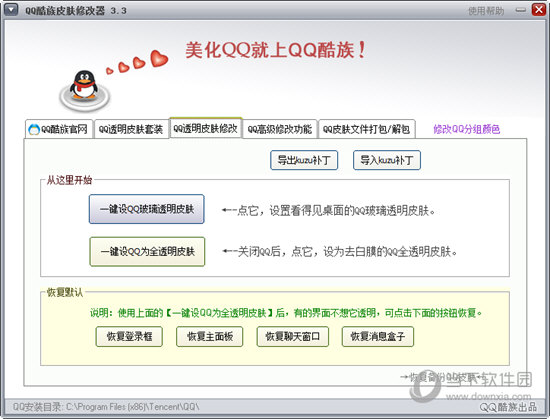Open the QQ酷族官网 tab

coord(59,129)
